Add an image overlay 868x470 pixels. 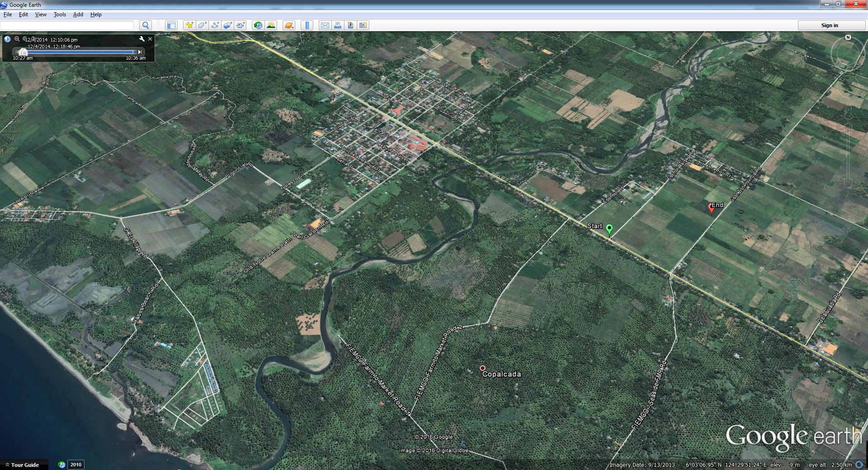[x=228, y=25]
